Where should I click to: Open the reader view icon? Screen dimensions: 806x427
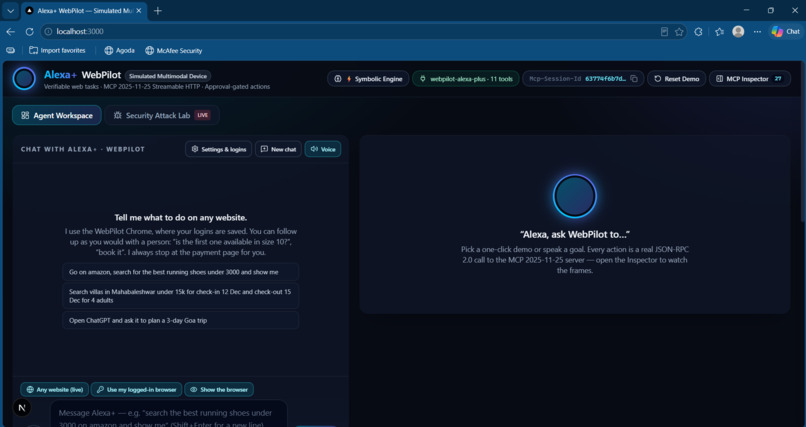(664, 32)
